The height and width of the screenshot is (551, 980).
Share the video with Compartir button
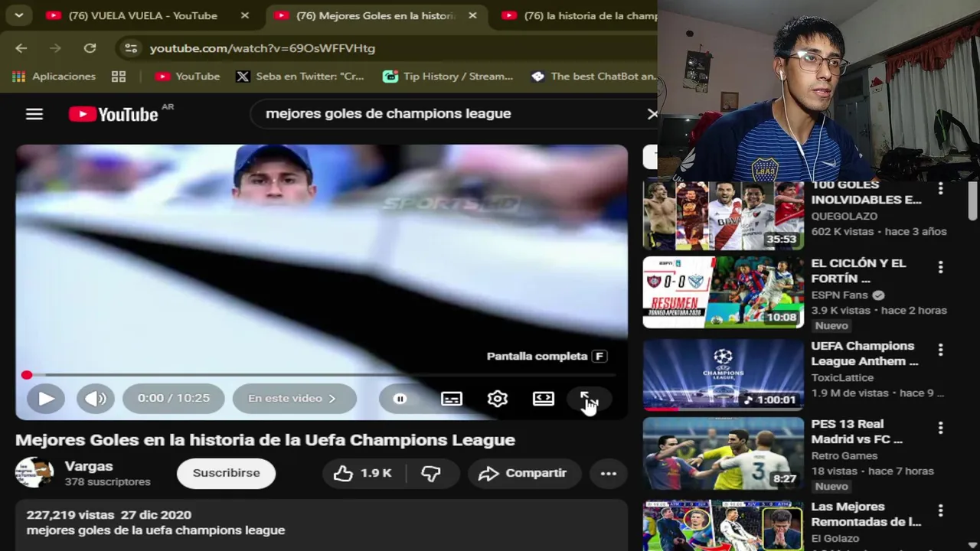[x=524, y=473]
